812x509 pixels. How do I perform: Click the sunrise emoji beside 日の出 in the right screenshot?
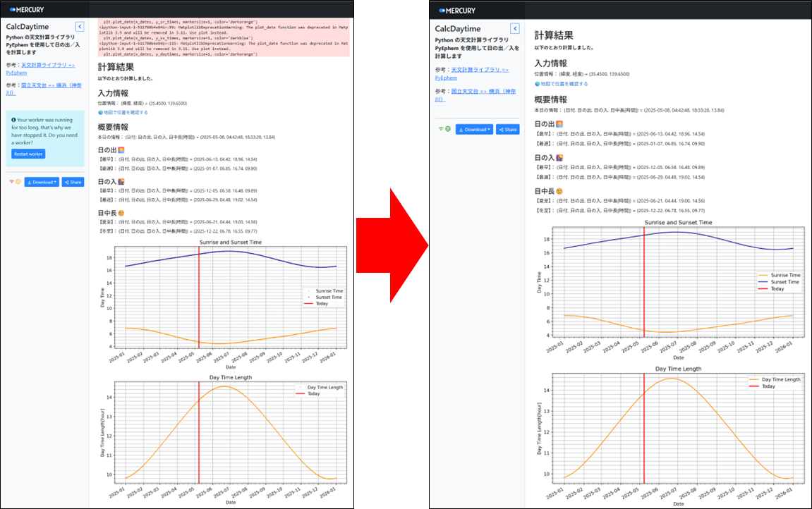[559, 124]
